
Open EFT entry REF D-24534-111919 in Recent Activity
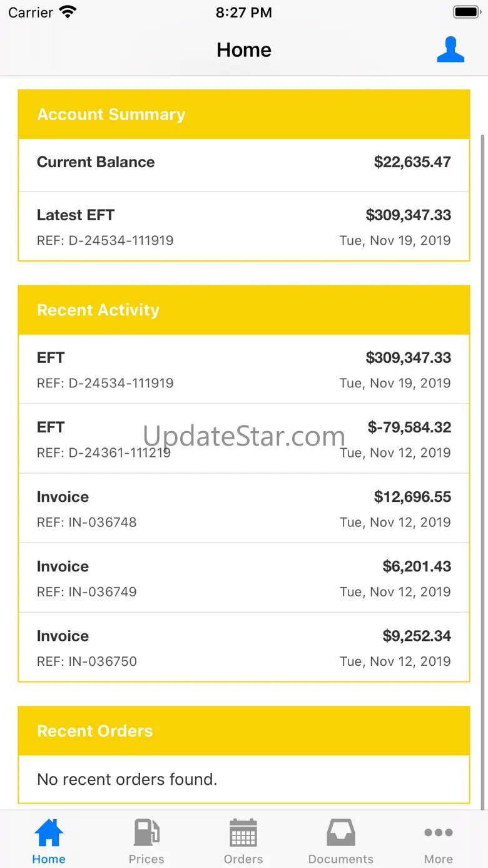pos(244,369)
